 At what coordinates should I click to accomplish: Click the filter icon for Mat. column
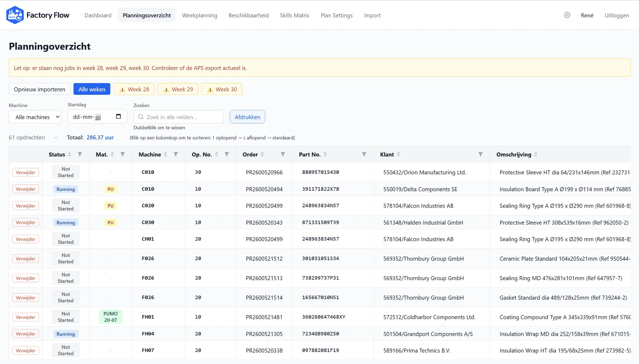tap(122, 154)
